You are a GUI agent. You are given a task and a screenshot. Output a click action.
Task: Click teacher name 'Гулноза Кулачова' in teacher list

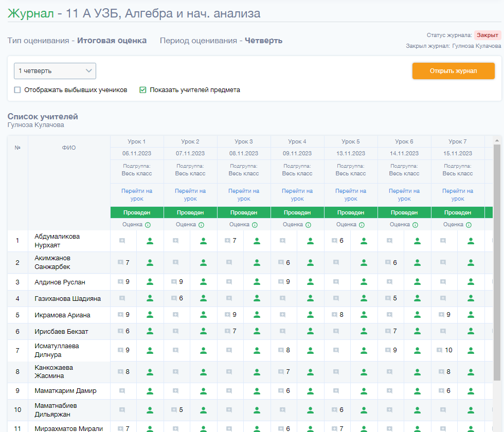click(35, 125)
